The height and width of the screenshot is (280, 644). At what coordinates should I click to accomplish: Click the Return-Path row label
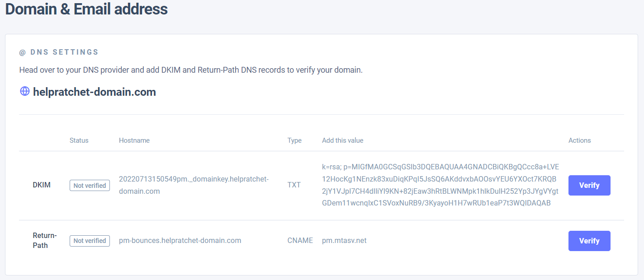point(44,241)
